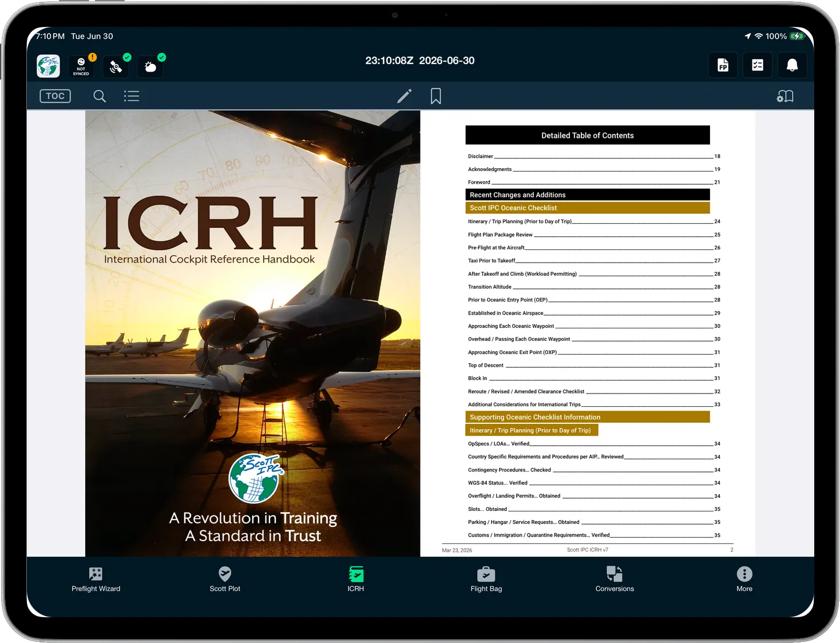840x643 pixels.
Task: Open book reader settings icon
Action: pos(785,96)
